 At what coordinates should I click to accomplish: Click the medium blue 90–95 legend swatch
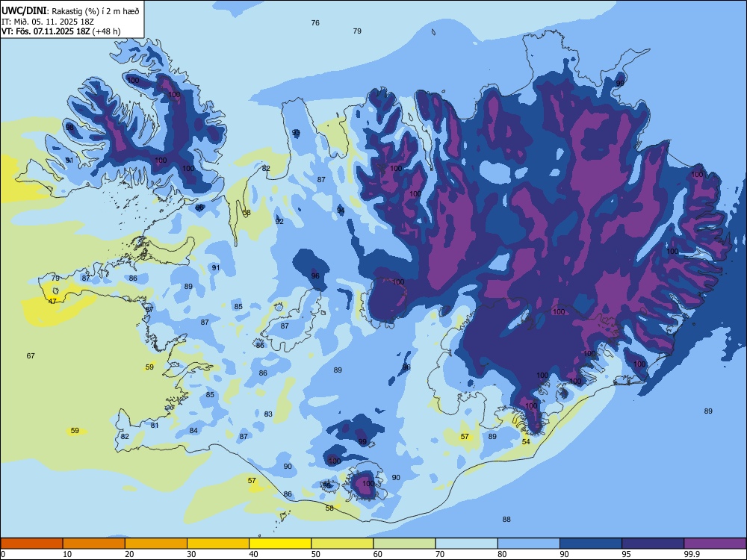pyautogui.click(x=591, y=544)
